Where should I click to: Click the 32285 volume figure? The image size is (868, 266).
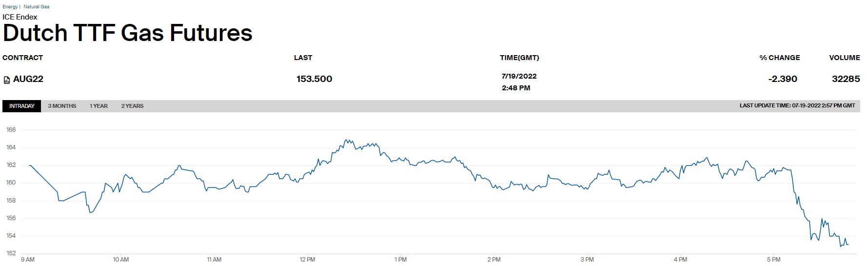[x=846, y=79]
